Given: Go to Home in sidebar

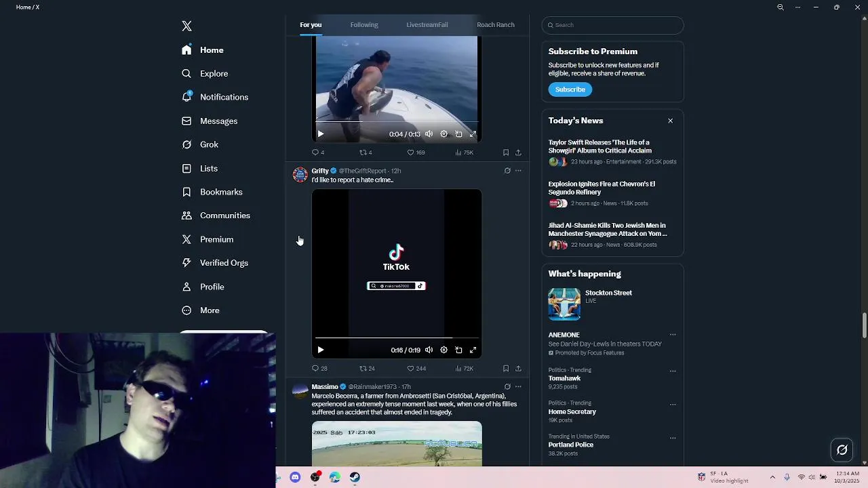Looking at the screenshot, I should pyautogui.click(x=203, y=50).
